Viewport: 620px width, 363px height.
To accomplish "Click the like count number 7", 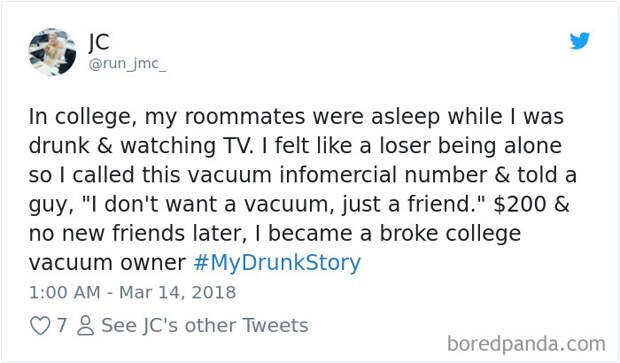I will [61, 325].
